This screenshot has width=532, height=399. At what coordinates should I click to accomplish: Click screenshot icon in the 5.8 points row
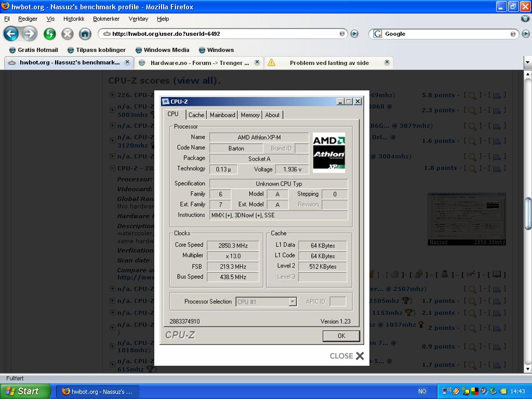pyautogui.click(x=497, y=96)
